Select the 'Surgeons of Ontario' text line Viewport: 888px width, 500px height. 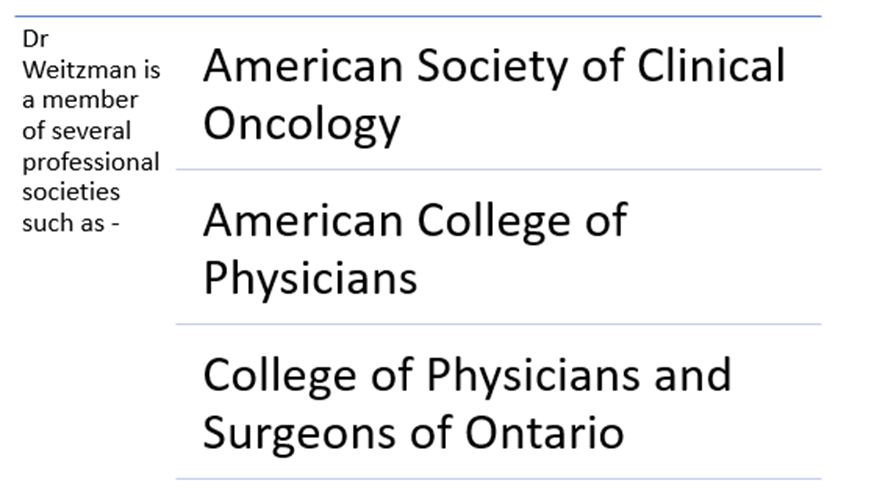pyautogui.click(x=413, y=433)
